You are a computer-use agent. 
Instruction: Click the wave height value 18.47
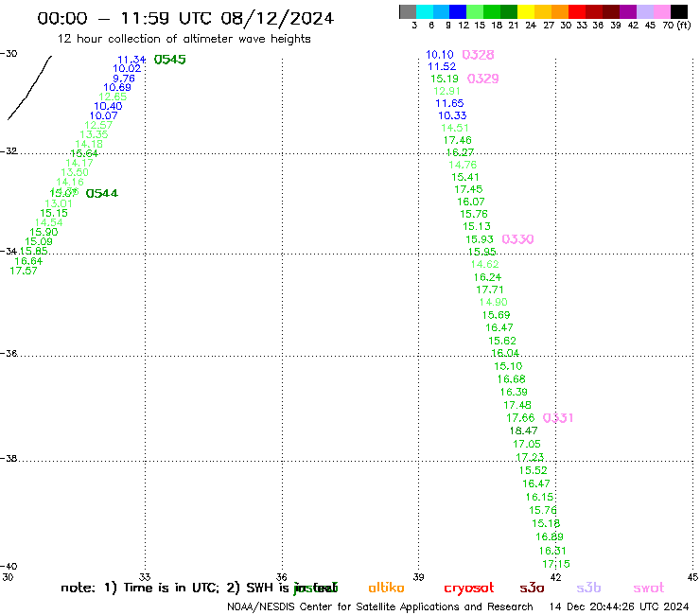pos(524,431)
